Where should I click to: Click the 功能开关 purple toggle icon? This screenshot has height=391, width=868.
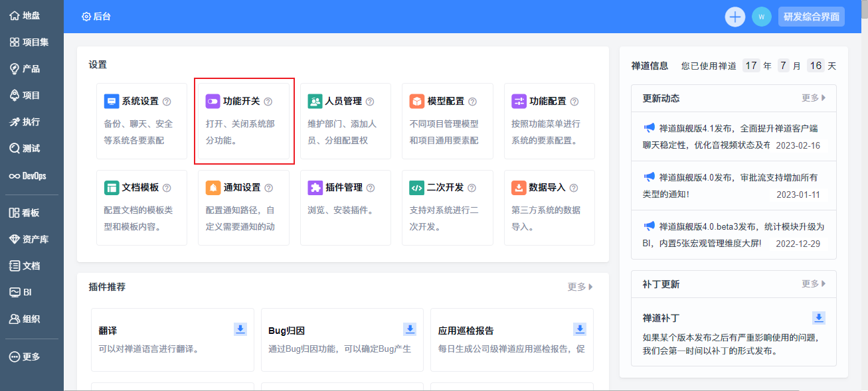(213, 102)
